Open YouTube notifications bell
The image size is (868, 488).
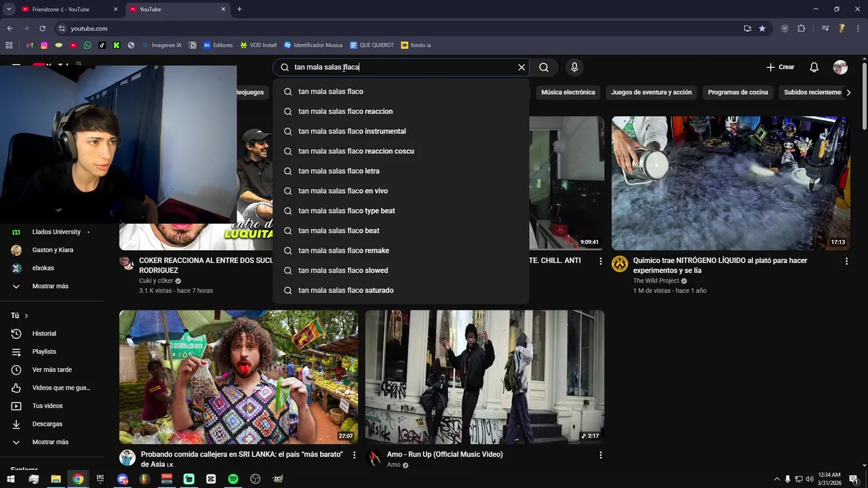click(x=814, y=67)
